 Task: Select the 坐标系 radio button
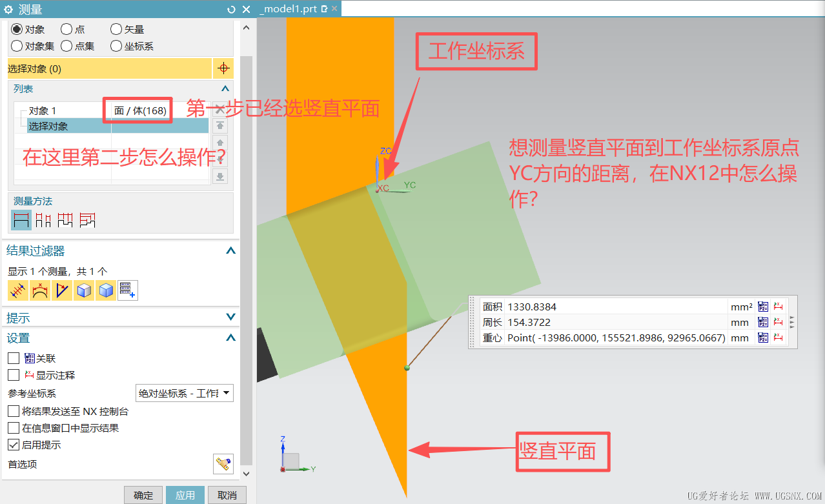coord(116,46)
